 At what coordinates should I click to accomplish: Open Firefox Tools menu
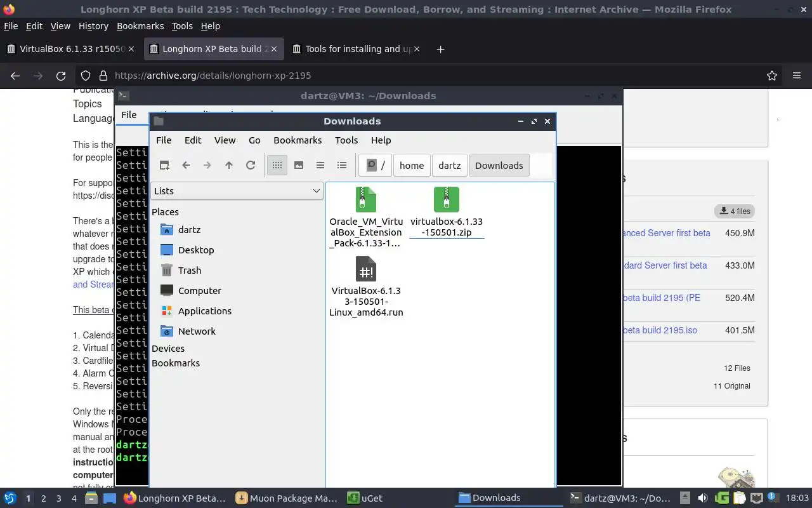pos(182,26)
